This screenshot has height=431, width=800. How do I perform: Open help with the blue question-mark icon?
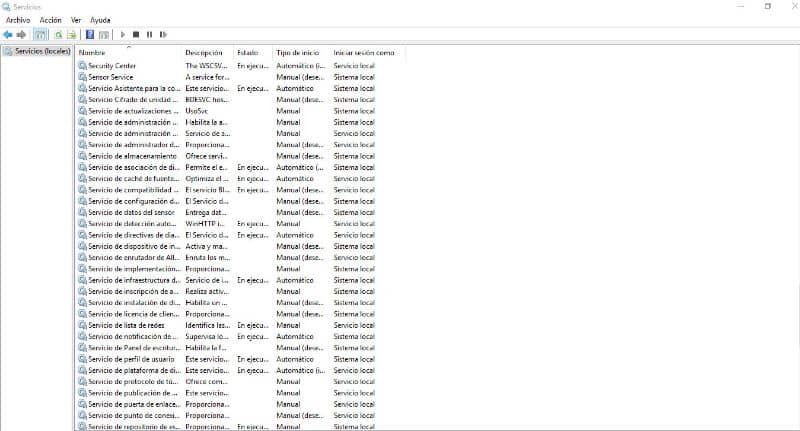pyautogui.click(x=90, y=35)
